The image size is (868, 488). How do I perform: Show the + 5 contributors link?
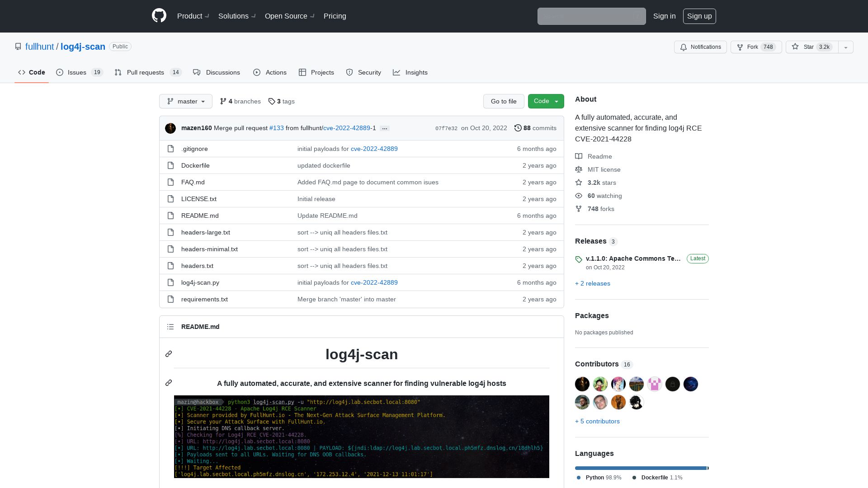pos(597,421)
